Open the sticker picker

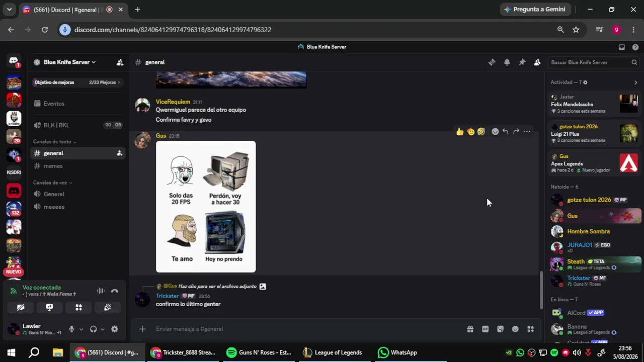[x=500, y=329]
